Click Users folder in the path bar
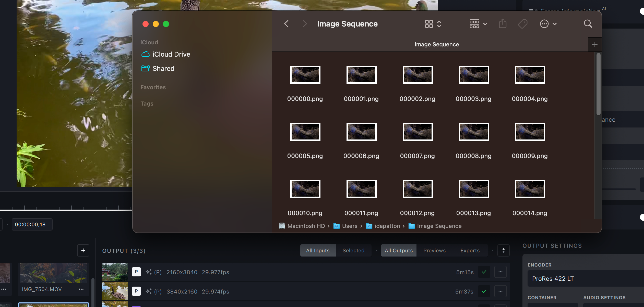Screen dimensions: 644x307 349,226
